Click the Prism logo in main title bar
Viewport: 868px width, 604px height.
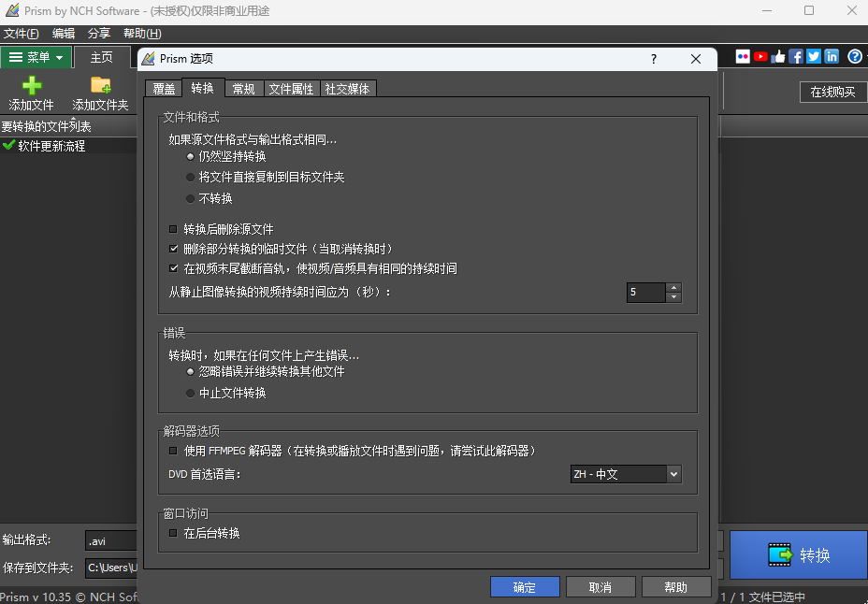tap(11, 11)
